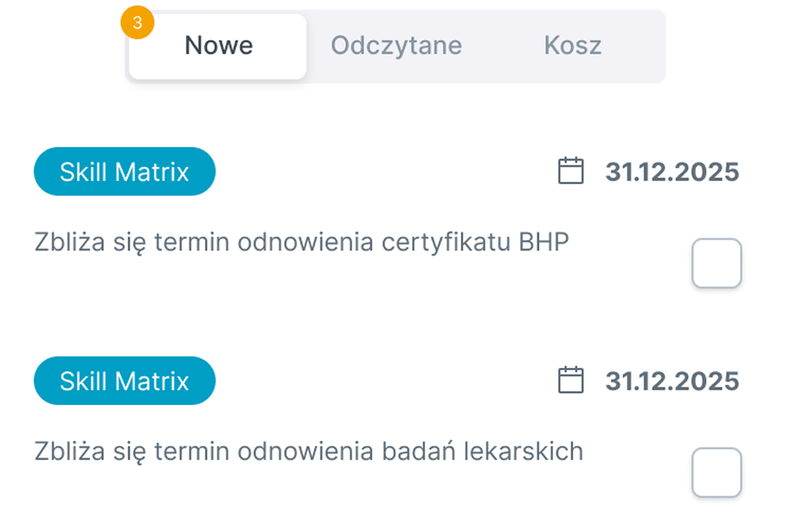
Task: Click date 31.12.2025 on the BHP notification
Action: click(x=672, y=172)
